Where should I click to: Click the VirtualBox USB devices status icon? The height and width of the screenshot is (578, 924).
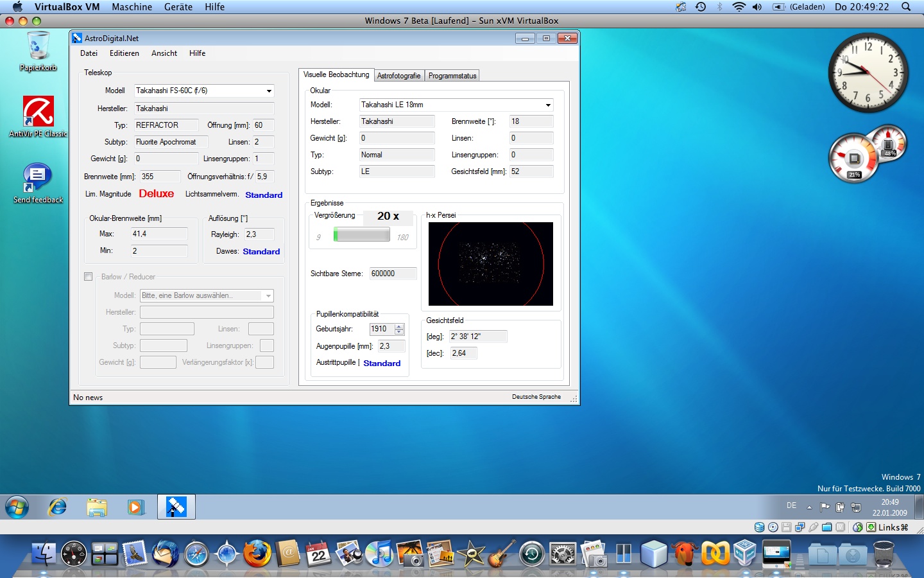click(x=814, y=527)
